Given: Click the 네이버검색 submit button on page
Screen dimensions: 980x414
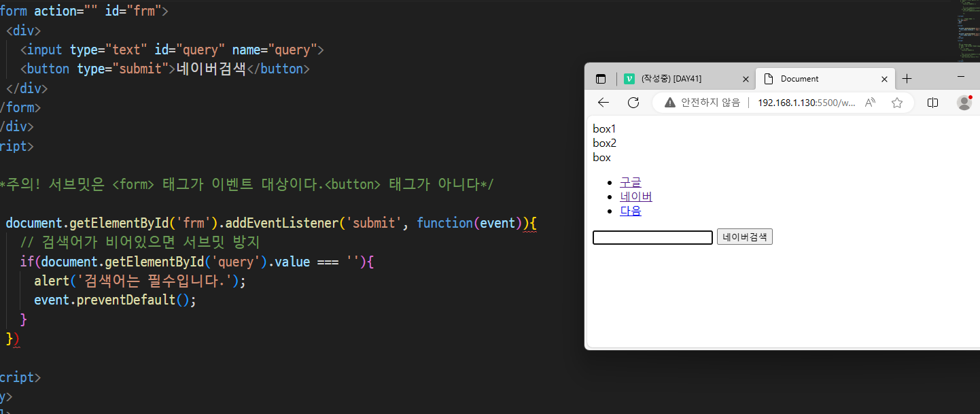Looking at the screenshot, I should tap(745, 237).
